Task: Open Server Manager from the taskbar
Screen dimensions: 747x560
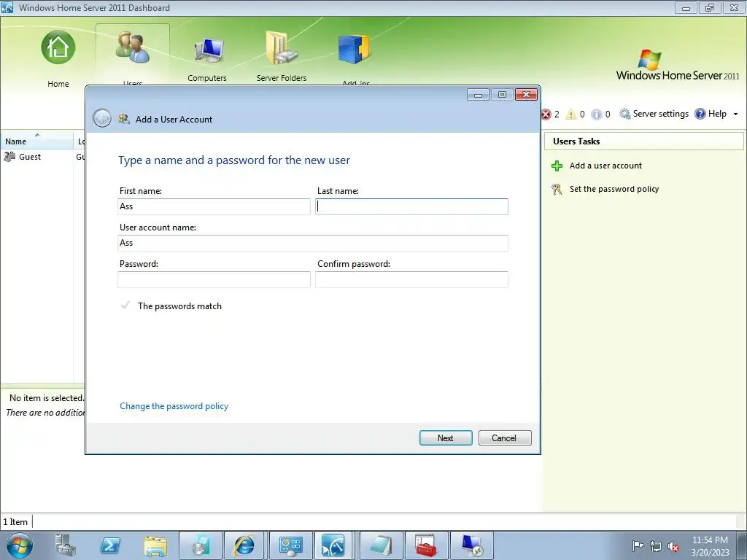Action: pyautogui.click(x=65, y=545)
